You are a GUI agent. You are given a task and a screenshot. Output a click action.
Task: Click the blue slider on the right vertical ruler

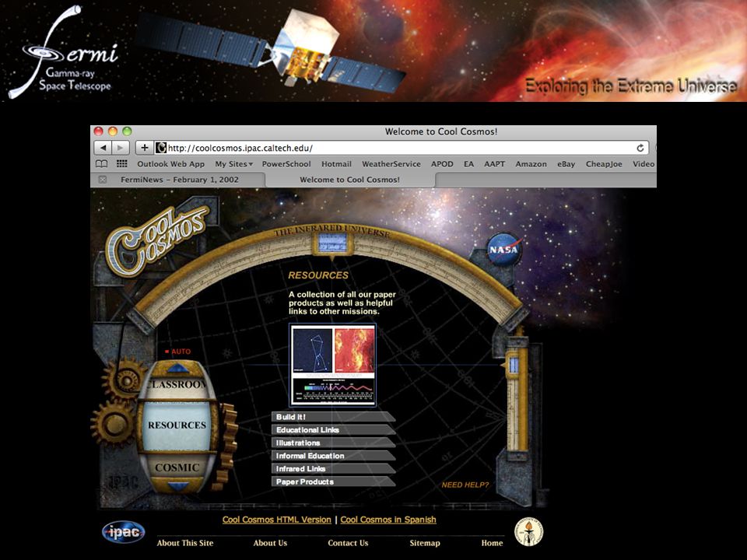pyautogui.click(x=514, y=365)
